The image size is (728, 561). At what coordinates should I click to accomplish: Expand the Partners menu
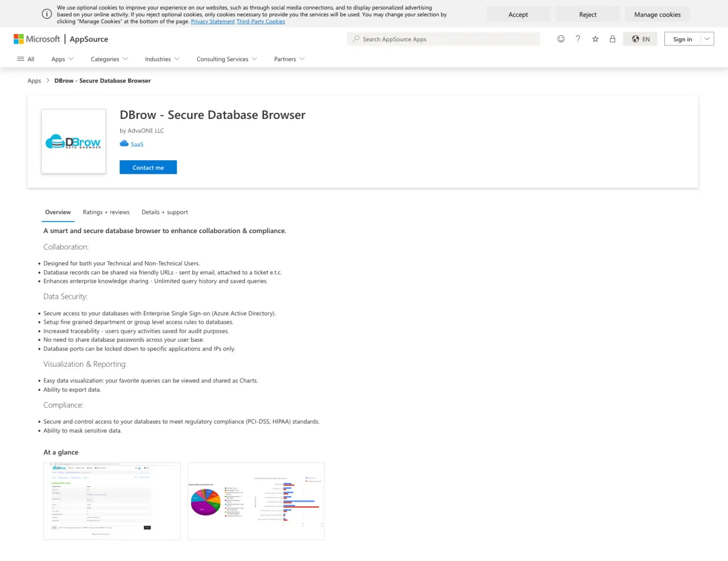pyautogui.click(x=289, y=59)
